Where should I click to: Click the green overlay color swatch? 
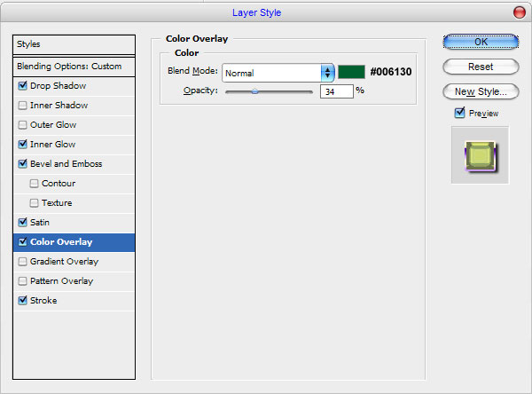(351, 72)
